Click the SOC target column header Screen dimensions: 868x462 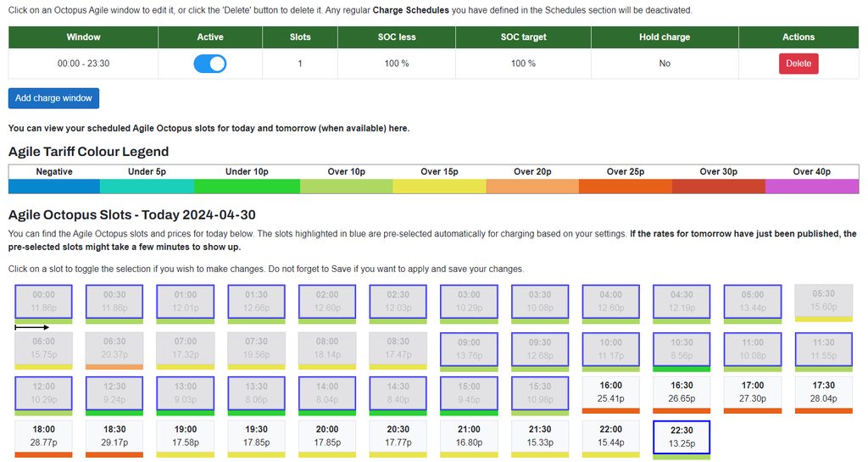point(521,37)
